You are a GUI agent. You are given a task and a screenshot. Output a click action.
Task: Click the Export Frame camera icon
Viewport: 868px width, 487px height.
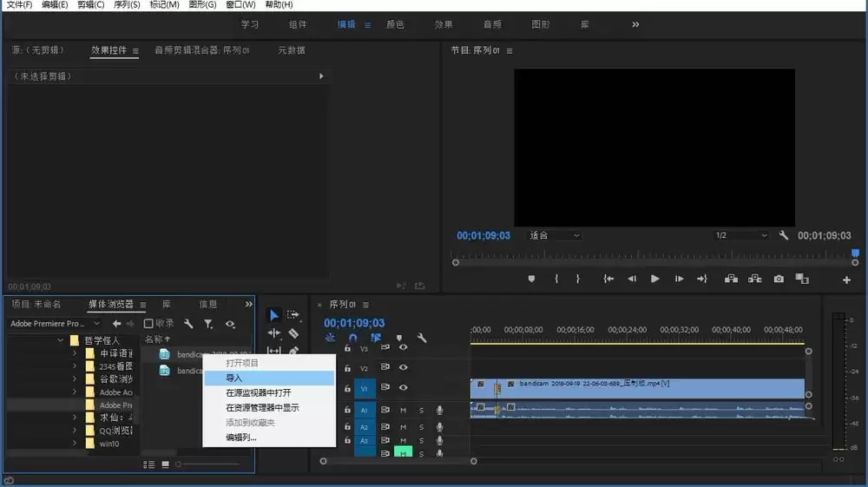coord(779,279)
